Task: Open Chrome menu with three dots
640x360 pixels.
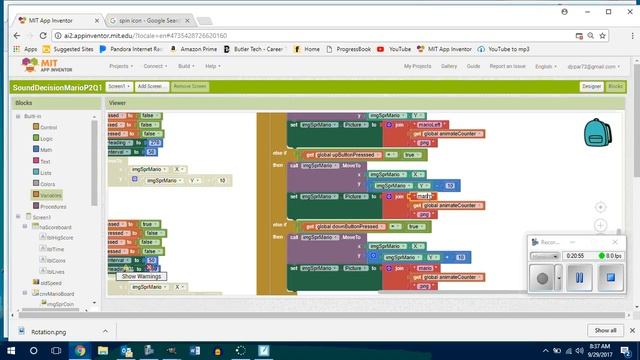Action: pos(632,36)
